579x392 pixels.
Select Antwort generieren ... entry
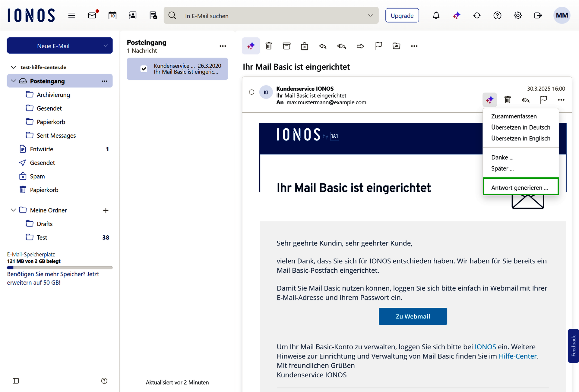(520, 187)
